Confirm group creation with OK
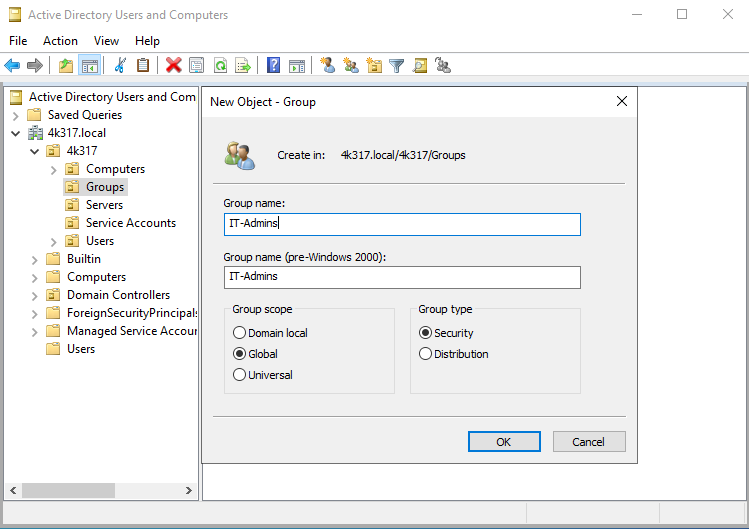 504,442
